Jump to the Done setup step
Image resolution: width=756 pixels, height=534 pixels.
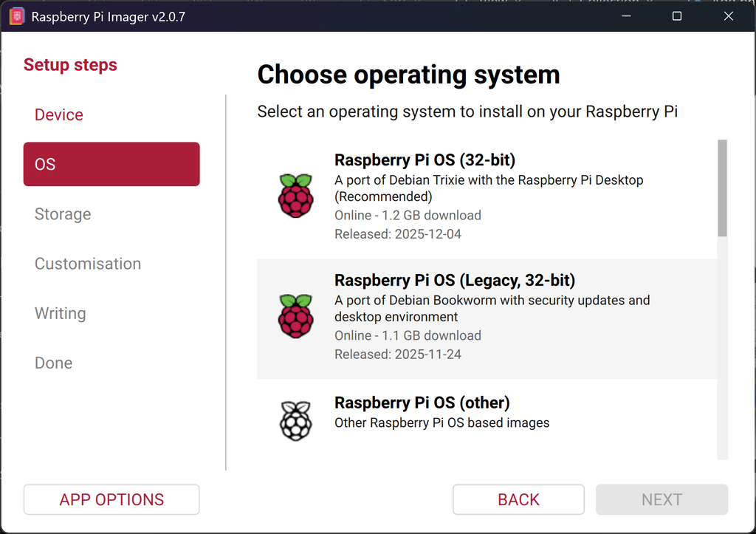coord(111,363)
